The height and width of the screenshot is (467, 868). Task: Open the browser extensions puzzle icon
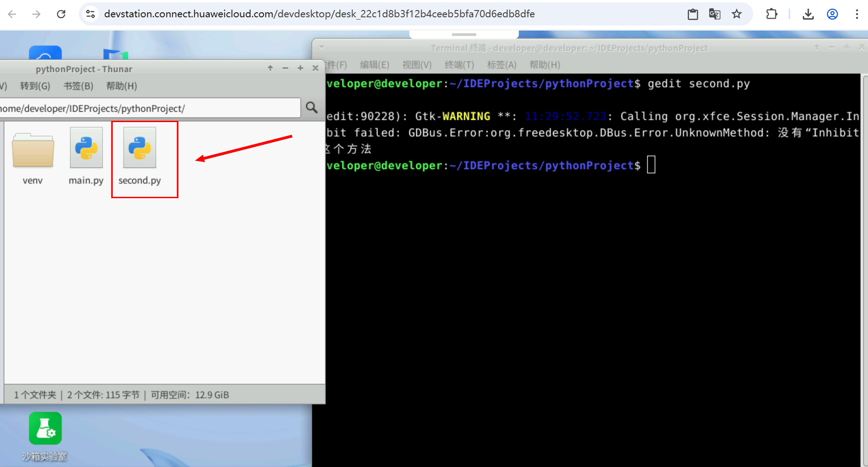[x=771, y=14]
